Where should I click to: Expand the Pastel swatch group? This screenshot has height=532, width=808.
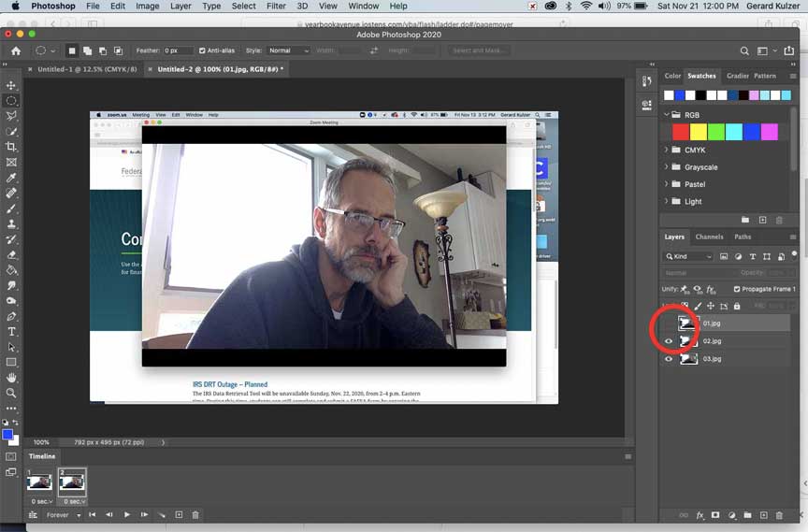click(x=666, y=184)
